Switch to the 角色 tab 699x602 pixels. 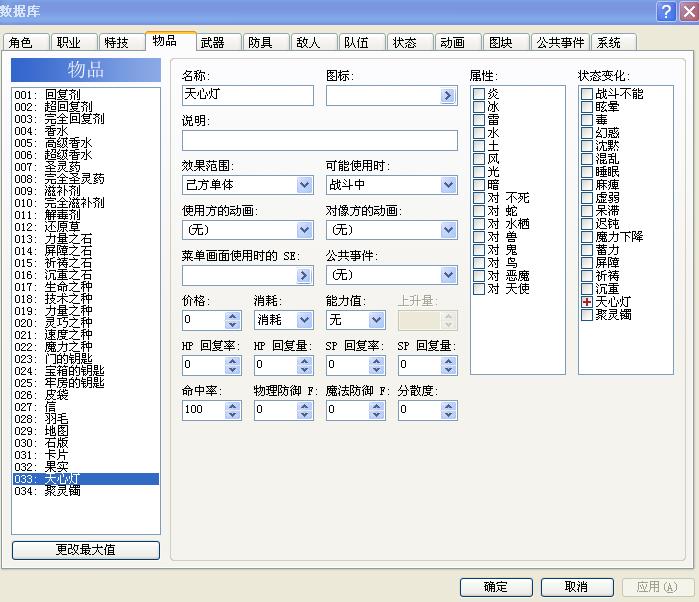point(25,42)
